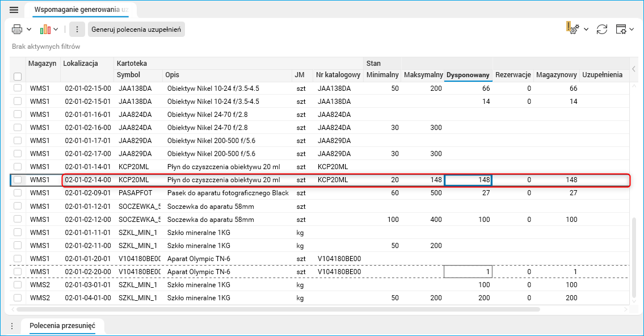Open the three-dot more options menu
Screen dimensions: 644x336
(x=77, y=29)
